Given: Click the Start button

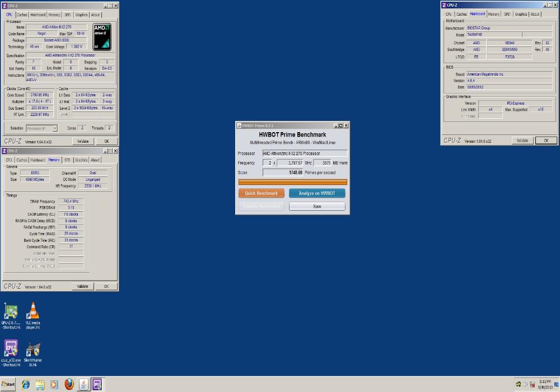Looking at the screenshot, I should (x=8, y=385).
